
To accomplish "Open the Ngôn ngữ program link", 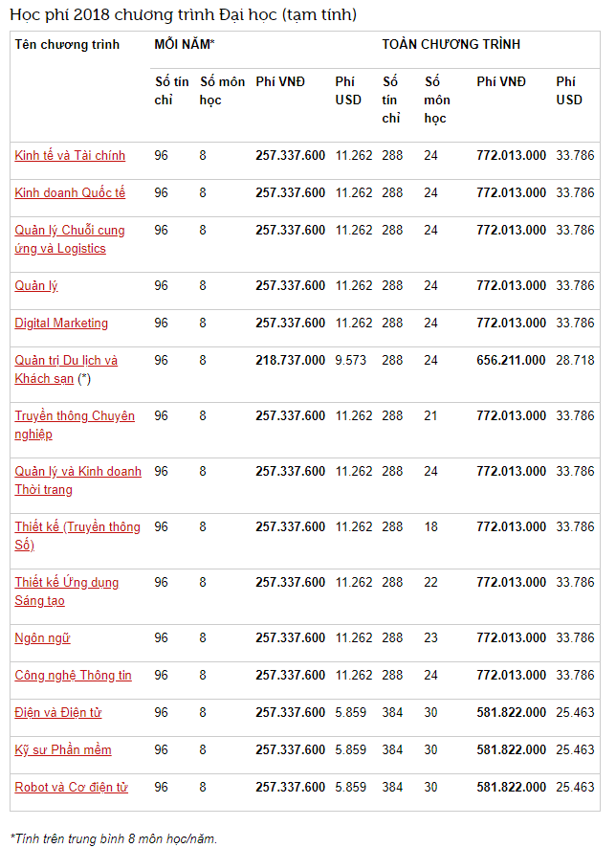I will click(x=42, y=638).
